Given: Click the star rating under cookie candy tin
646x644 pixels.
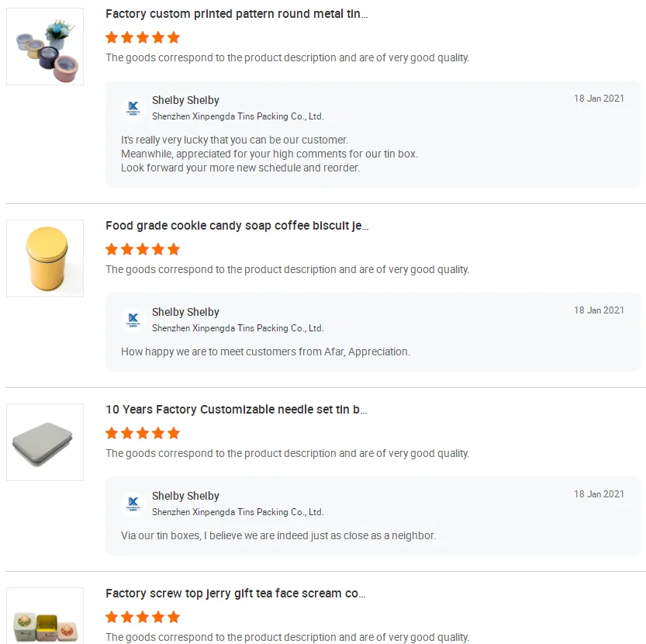Looking at the screenshot, I should click(x=143, y=249).
